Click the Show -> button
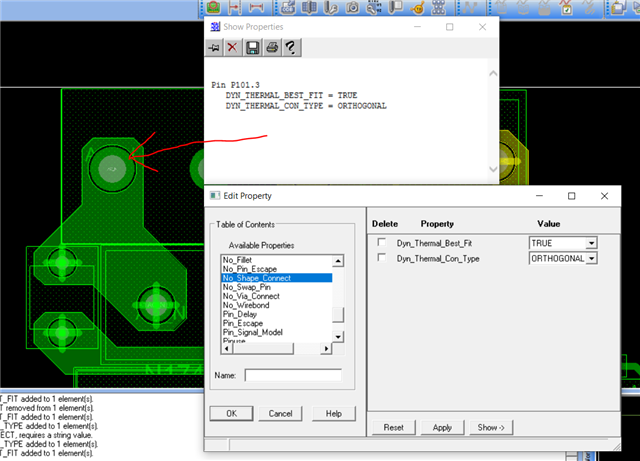The width and height of the screenshot is (640, 461). (492, 427)
